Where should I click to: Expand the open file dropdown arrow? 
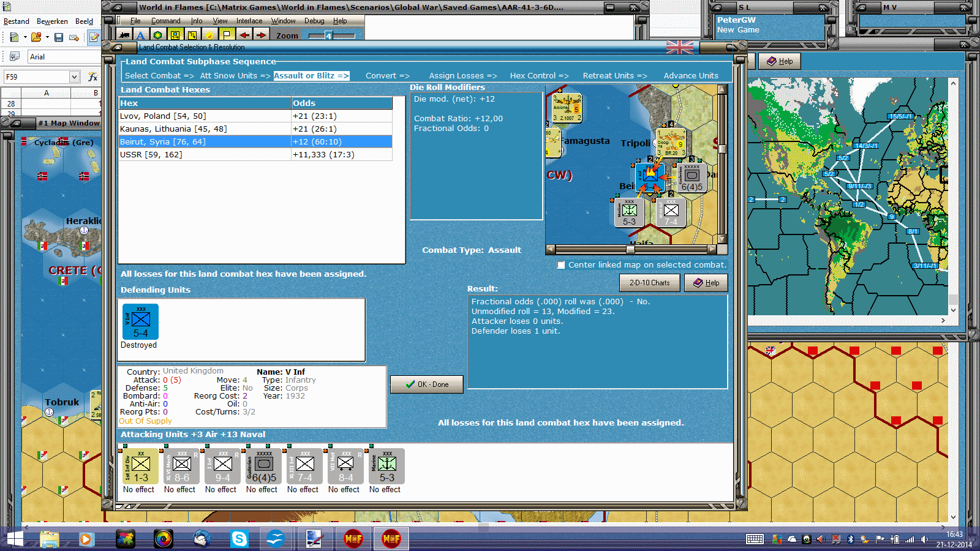(47, 37)
